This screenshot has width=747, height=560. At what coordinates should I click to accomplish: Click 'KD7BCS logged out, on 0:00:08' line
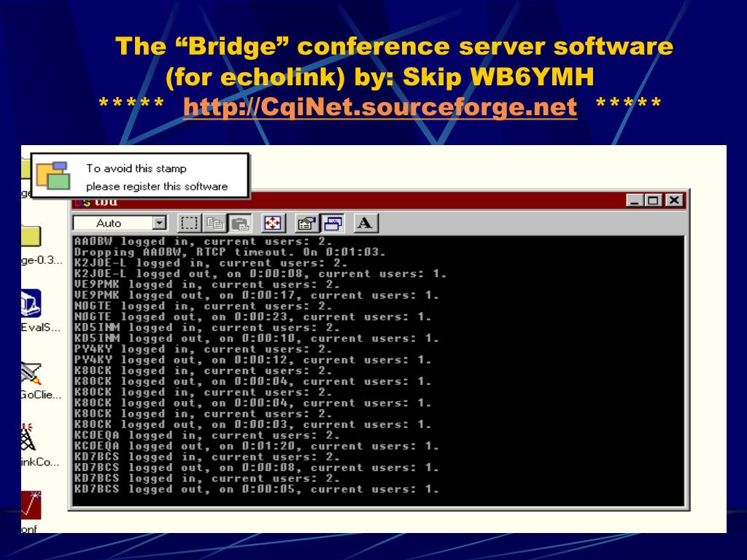[x=256, y=467]
